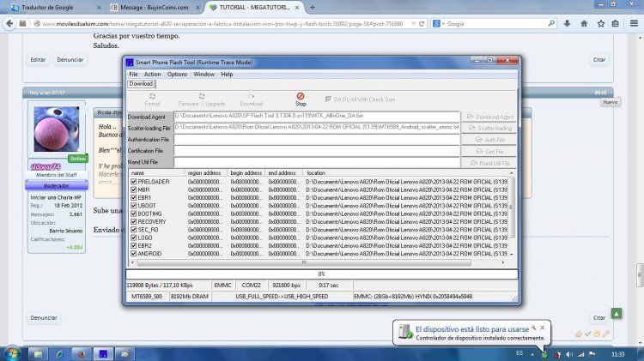Viewport: 644px width, 361px height.
Task: Uncheck the MBR partition checkbox
Action: tap(133, 190)
